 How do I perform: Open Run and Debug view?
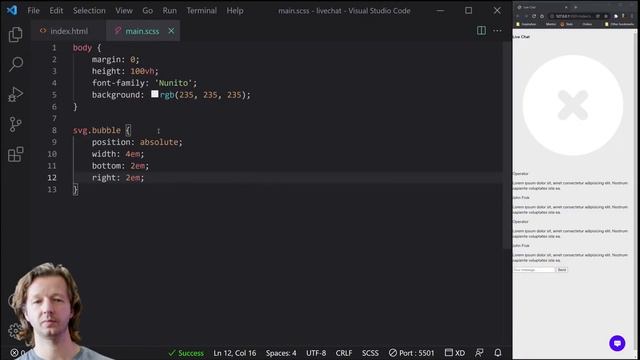16,94
